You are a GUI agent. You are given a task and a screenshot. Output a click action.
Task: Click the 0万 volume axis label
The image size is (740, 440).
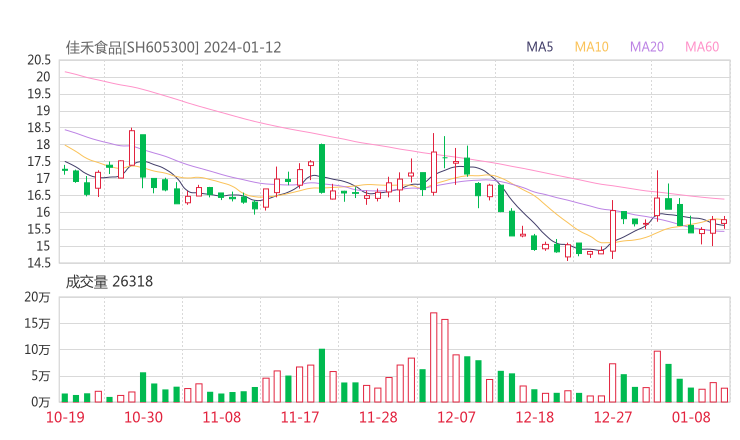41,402
